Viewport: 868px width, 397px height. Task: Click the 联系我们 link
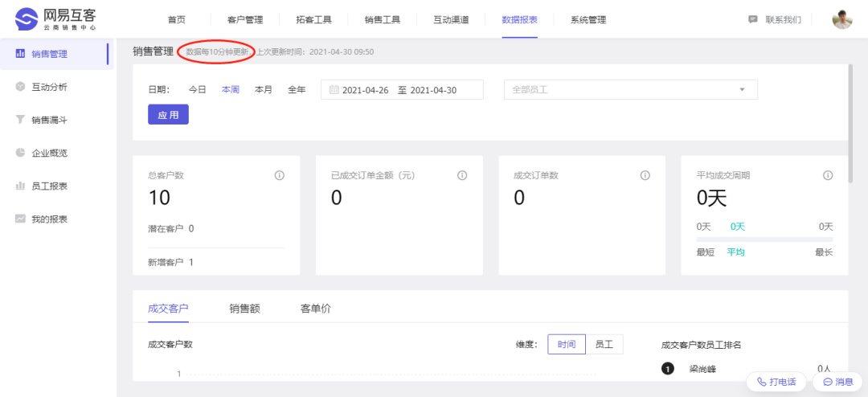coord(784,19)
